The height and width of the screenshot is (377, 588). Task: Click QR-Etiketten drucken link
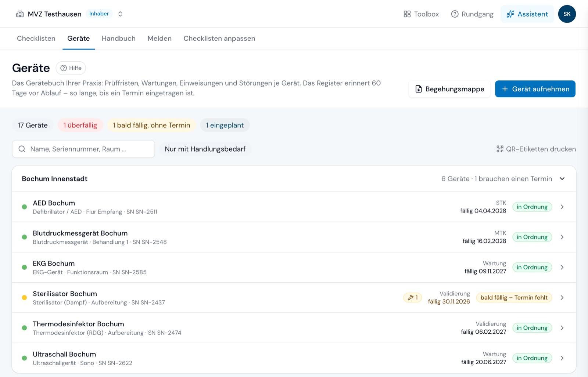coord(536,149)
